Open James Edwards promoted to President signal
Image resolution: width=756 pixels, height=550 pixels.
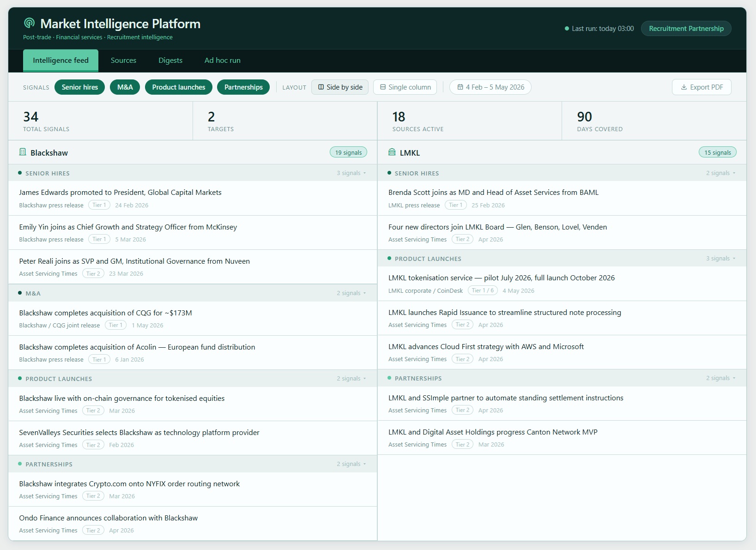pyautogui.click(x=193, y=199)
